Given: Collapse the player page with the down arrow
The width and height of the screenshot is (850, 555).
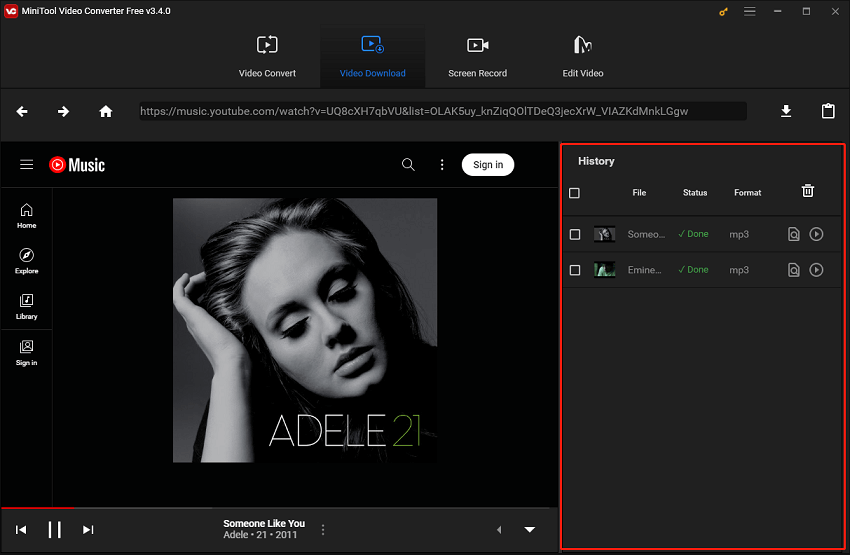Looking at the screenshot, I should pos(530,530).
